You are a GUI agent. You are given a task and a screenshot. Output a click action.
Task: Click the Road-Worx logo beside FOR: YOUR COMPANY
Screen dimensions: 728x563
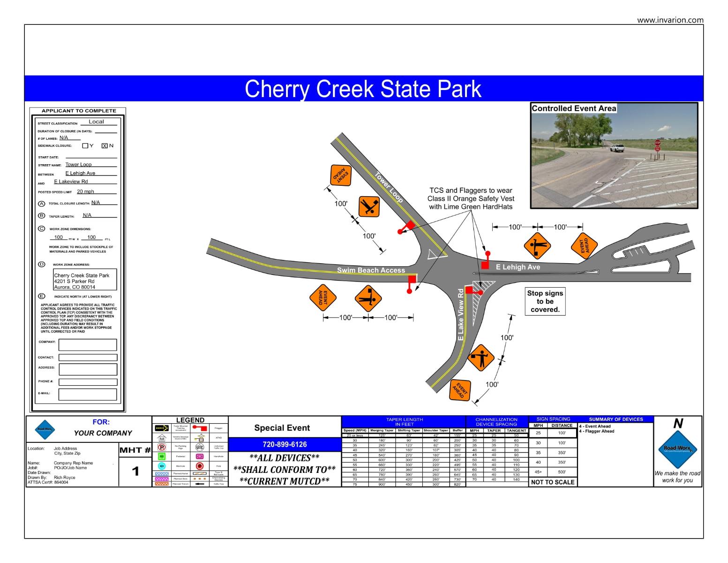point(45,429)
